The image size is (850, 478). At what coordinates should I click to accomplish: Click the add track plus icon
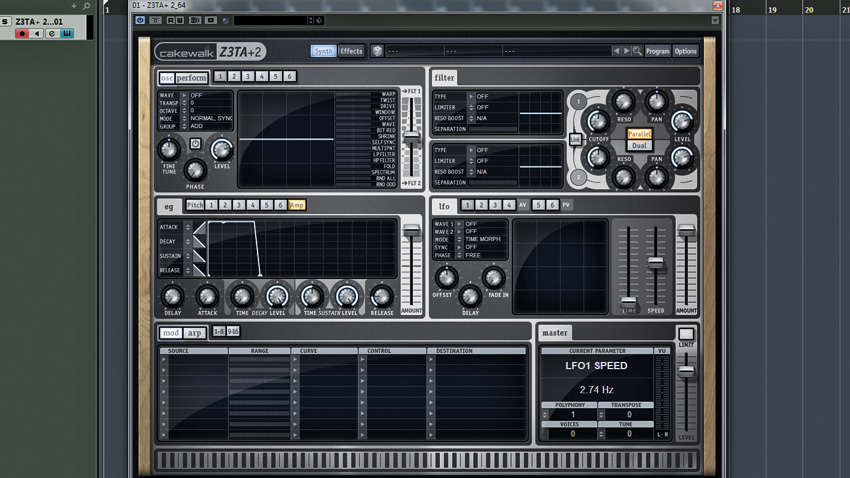coord(74,6)
